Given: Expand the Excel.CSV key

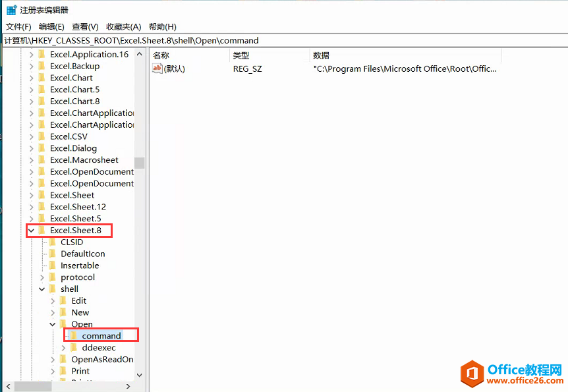Looking at the screenshot, I should (x=31, y=136).
